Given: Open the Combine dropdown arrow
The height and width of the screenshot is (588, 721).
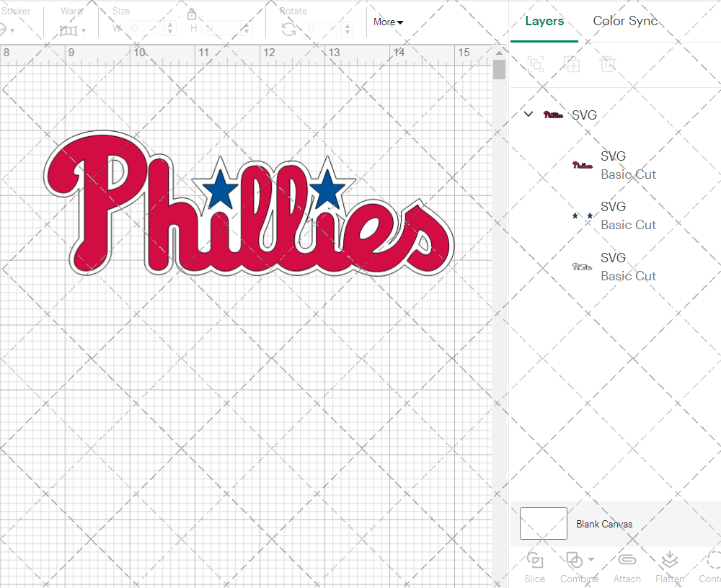Looking at the screenshot, I should point(591,559).
